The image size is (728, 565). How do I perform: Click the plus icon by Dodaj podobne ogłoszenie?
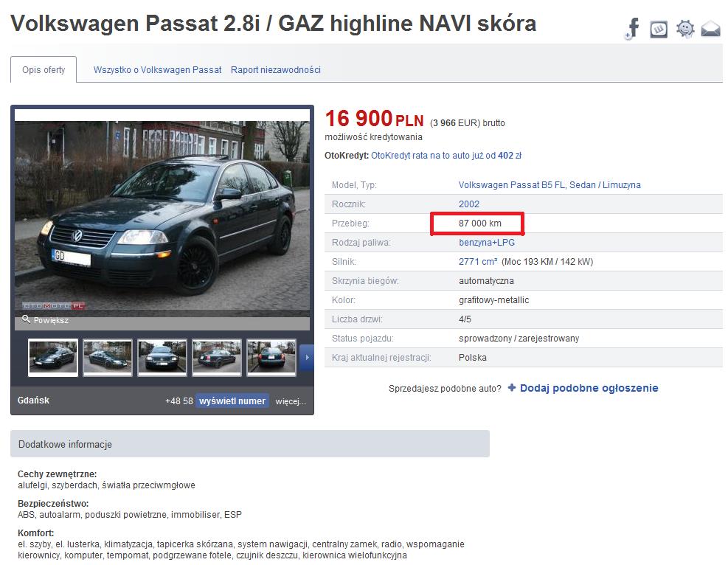tap(512, 388)
